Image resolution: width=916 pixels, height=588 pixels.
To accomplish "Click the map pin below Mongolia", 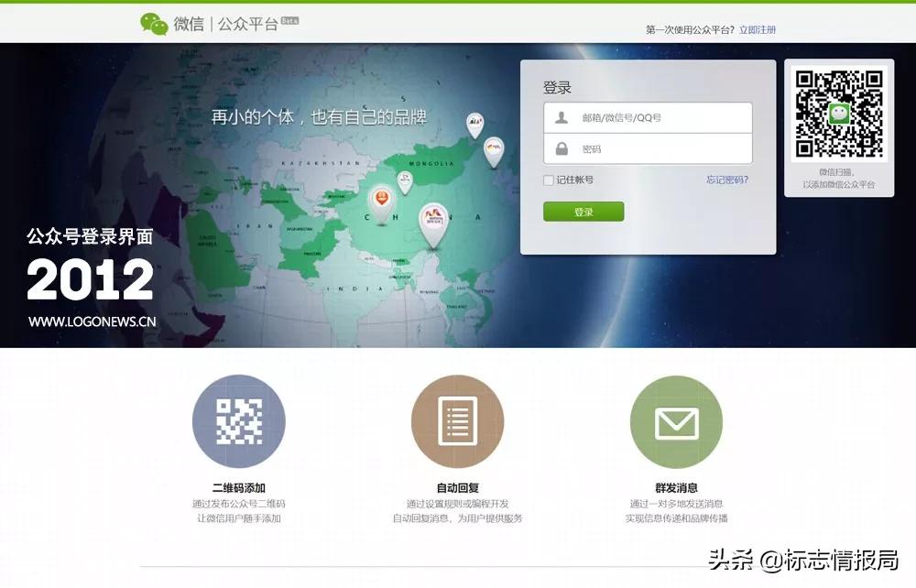I will 403,178.
